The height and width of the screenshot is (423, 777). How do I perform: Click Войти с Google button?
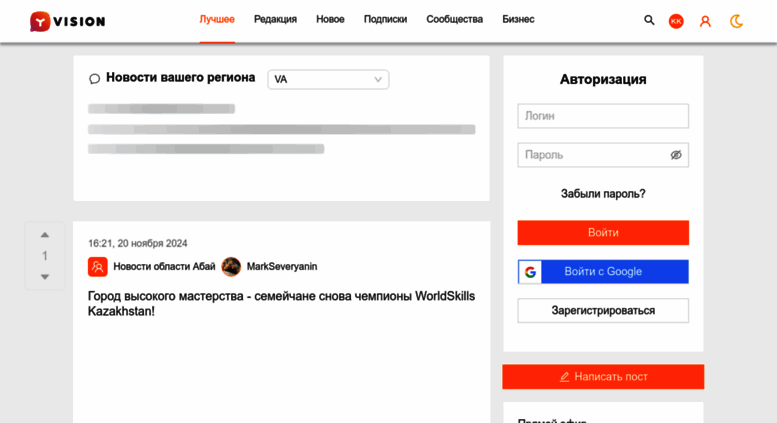pyautogui.click(x=603, y=272)
